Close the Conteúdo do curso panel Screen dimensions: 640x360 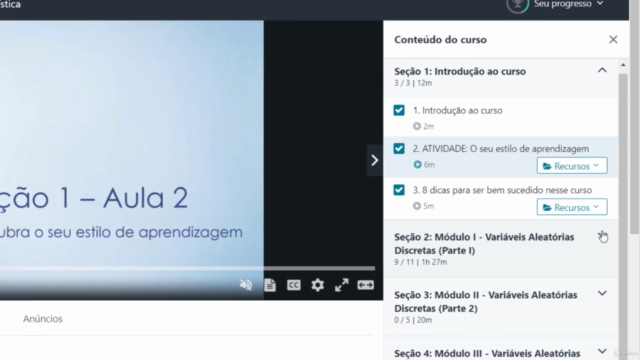(613, 40)
